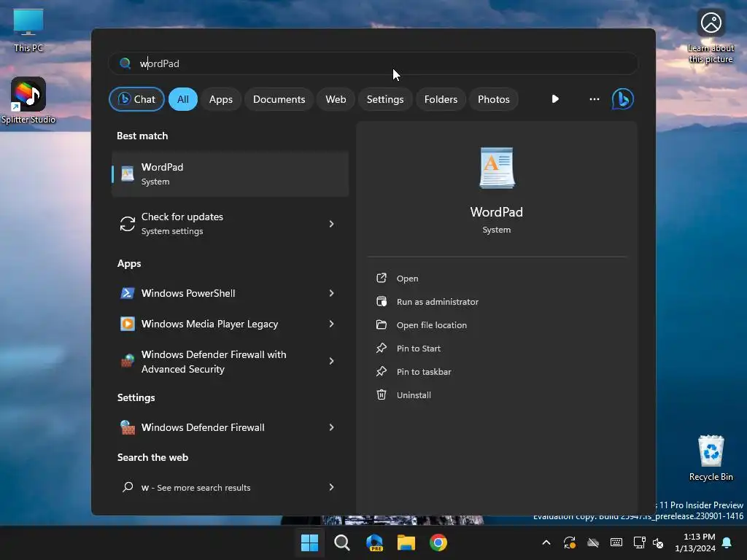
Task: Click the search magnifier icon in the search box
Action: point(125,63)
